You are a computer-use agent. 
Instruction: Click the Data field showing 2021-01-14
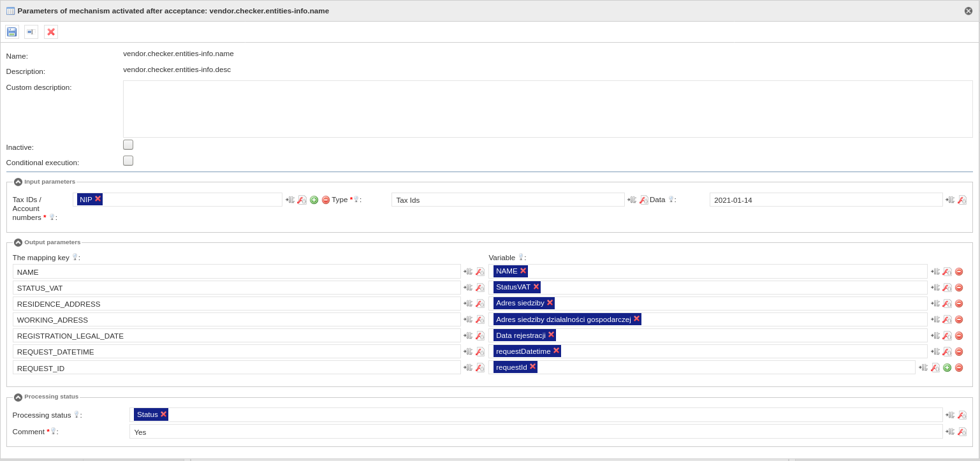[826, 200]
